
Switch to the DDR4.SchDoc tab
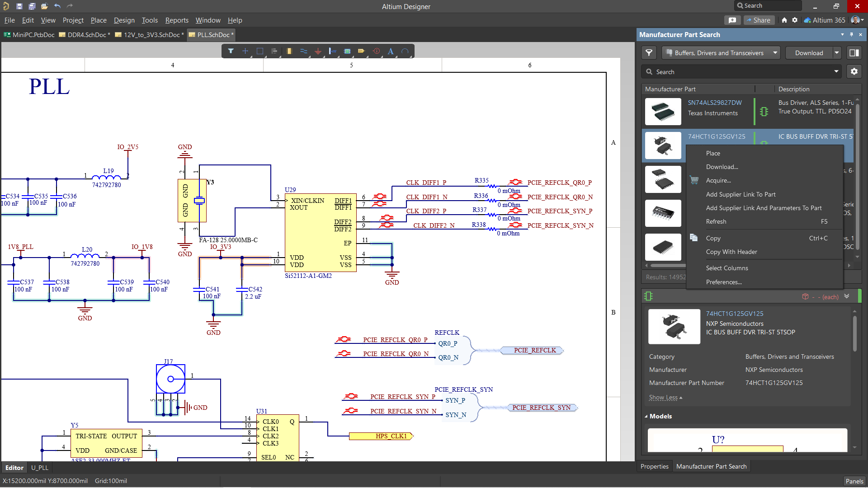[85, 35]
